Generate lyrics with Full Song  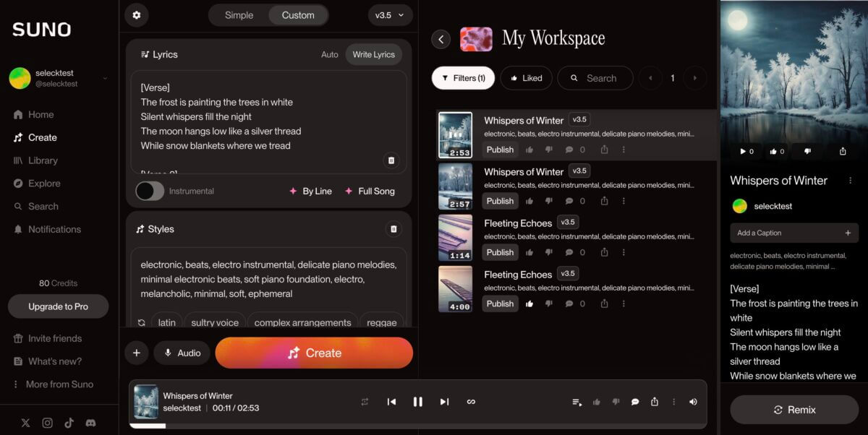[x=370, y=191]
